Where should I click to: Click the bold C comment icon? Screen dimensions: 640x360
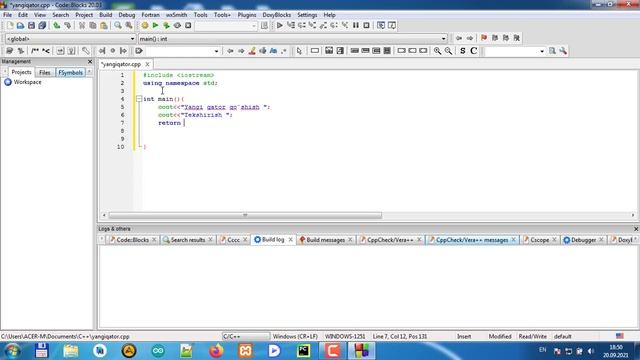click(x=473, y=51)
